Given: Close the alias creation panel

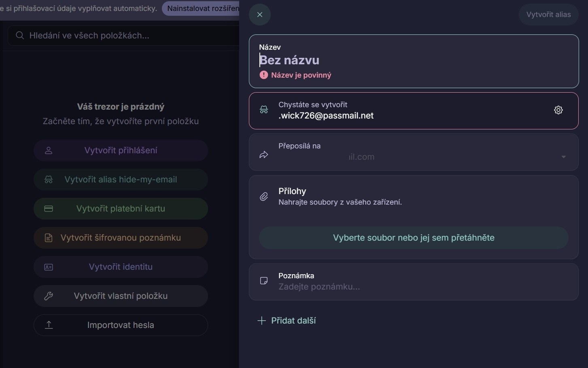Looking at the screenshot, I should click(x=260, y=15).
